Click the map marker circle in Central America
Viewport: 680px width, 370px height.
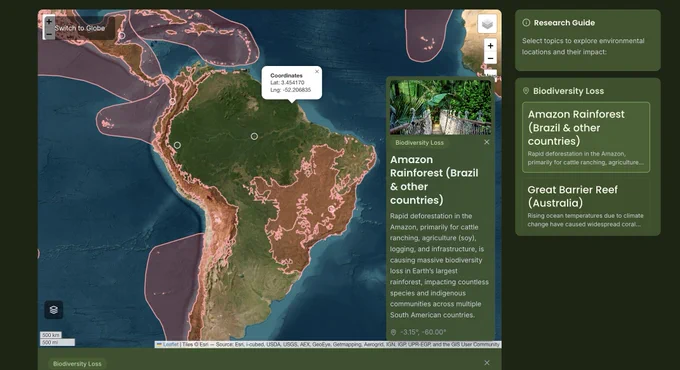point(122,36)
